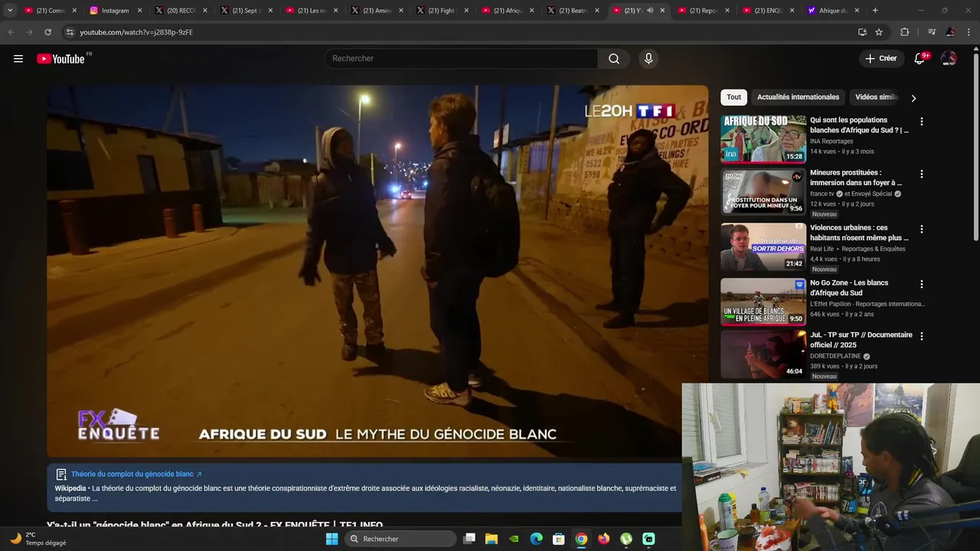Open options for Mineures prostituées video
Screen dimensions: 980x551
tap(922, 174)
